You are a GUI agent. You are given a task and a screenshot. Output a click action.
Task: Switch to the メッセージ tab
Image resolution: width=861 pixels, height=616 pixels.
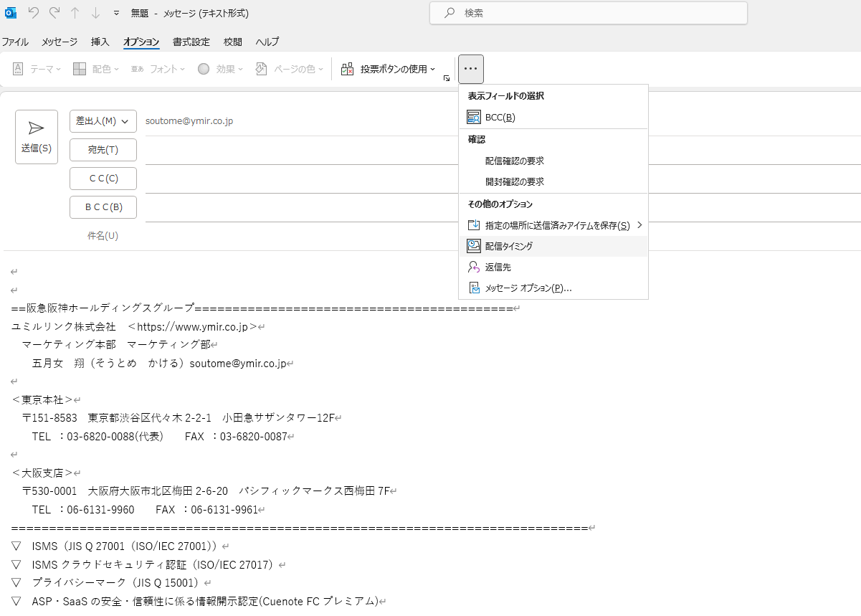60,42
